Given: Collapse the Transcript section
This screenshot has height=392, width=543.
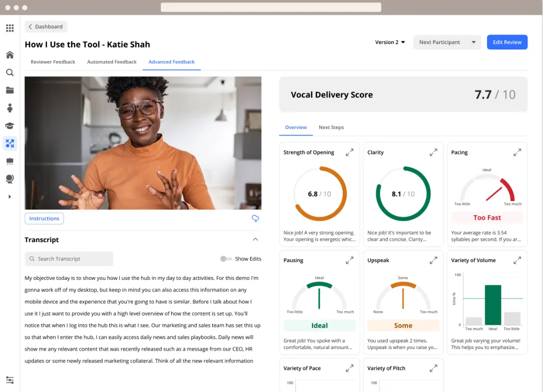Looking at the screenshot, I should click(255, 239).
